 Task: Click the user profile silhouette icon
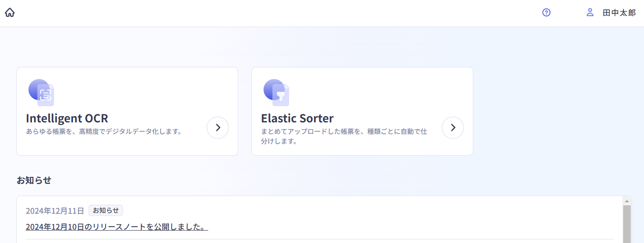click(x=590, y=12)
